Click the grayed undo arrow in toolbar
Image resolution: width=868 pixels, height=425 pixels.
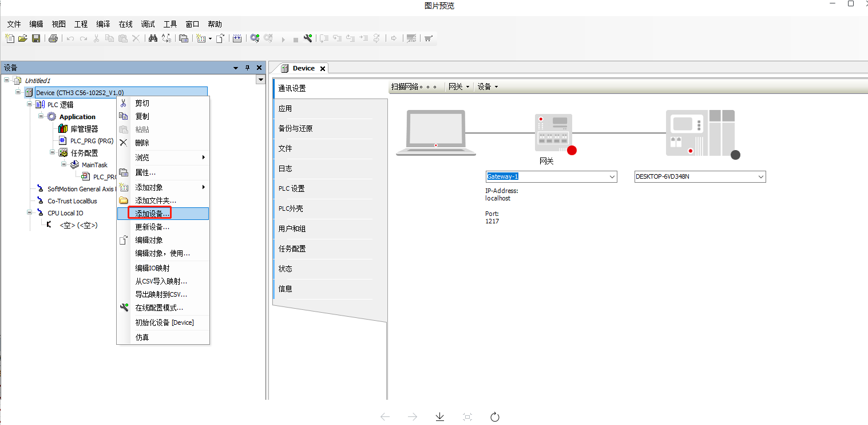[x=70, y=38]
